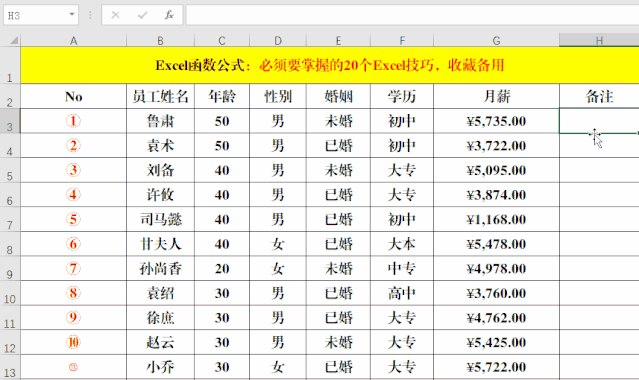Select column H header

[599, 40]
